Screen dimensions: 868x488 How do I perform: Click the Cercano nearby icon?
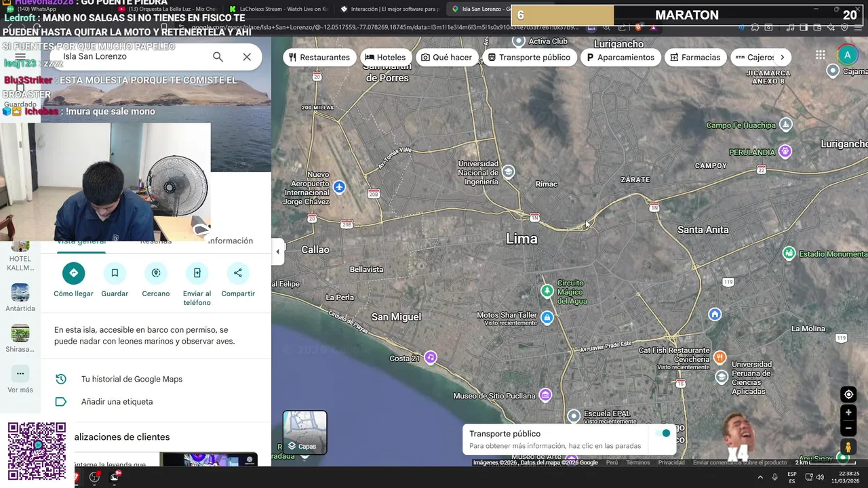point(156,273)
